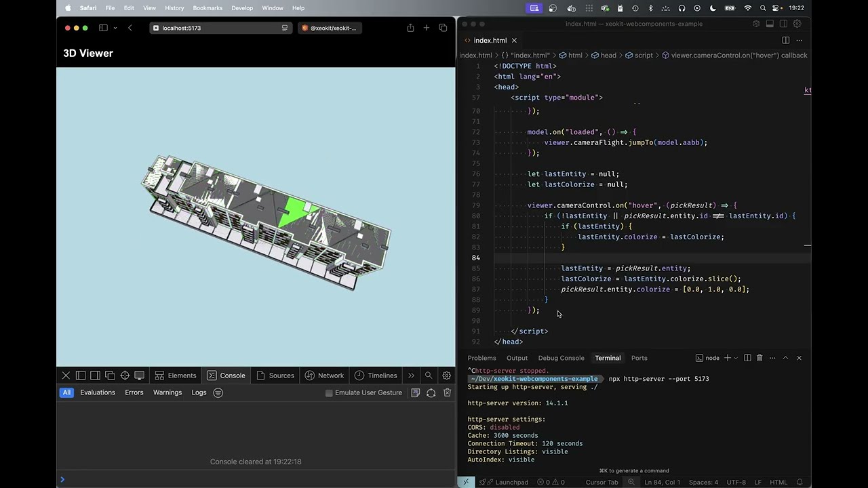Maximize terminal panel with up chevron

[785, 358]
